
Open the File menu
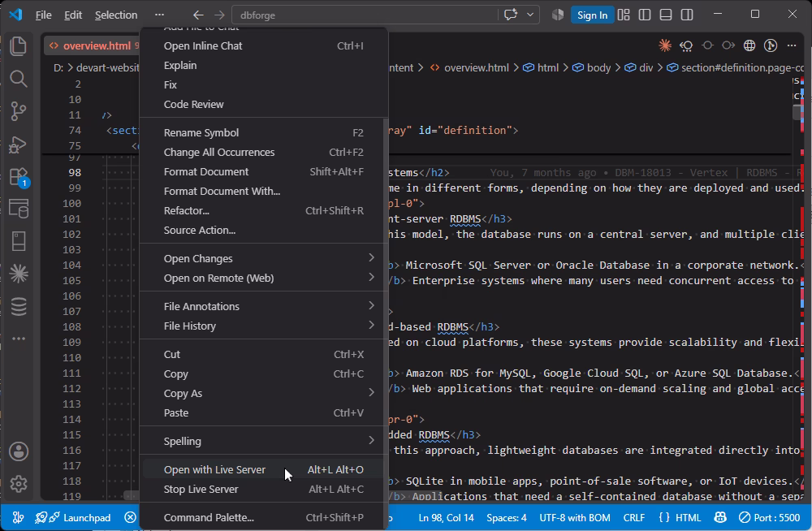(44, 15)
